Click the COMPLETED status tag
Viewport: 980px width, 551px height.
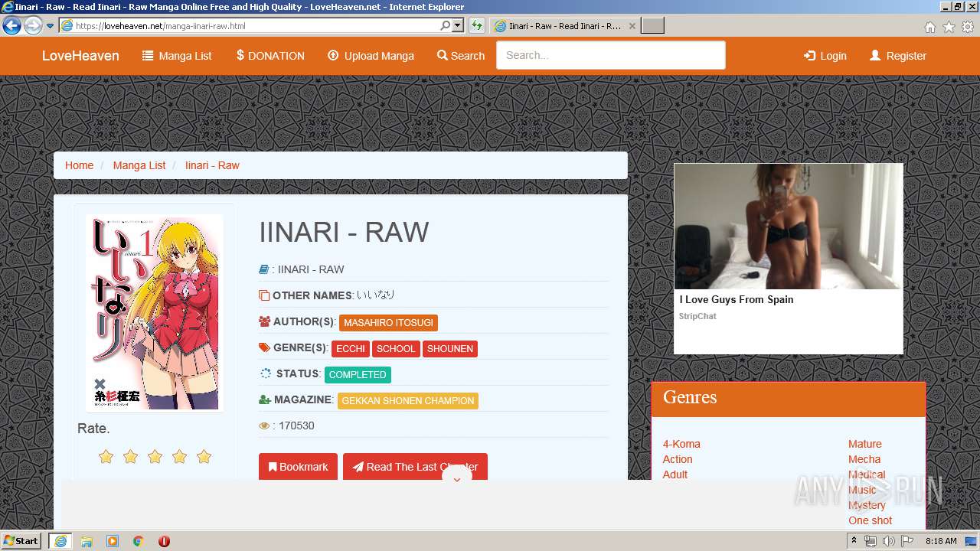point(358,375)
